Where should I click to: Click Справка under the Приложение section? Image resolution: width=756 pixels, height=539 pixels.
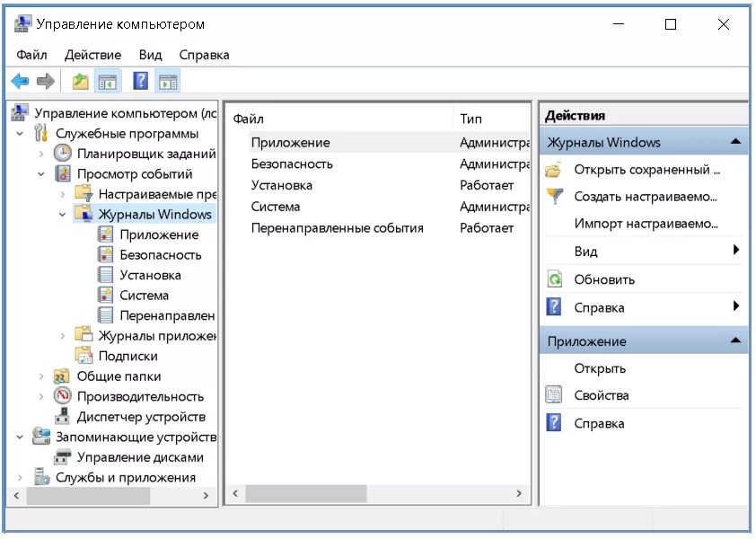599,424
